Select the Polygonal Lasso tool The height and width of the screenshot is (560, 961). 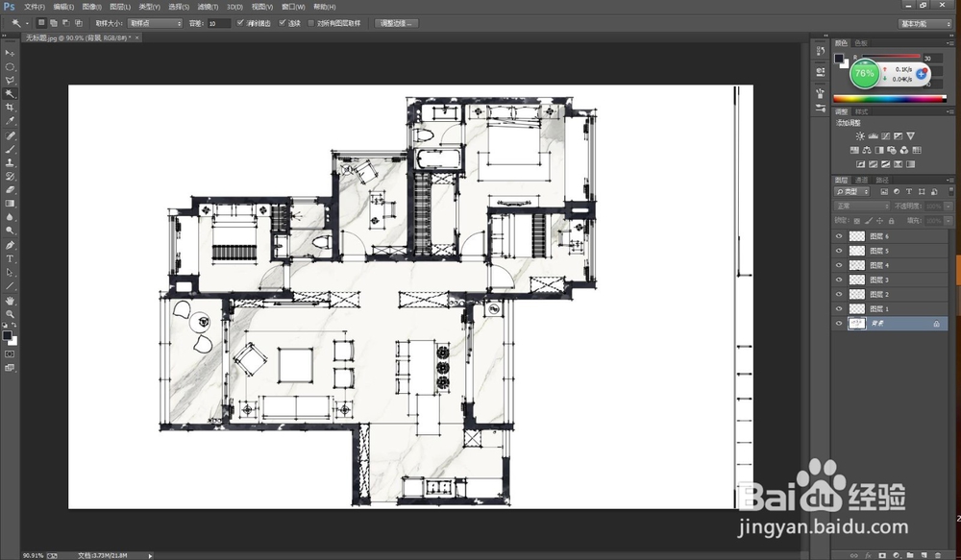[10, 81]
